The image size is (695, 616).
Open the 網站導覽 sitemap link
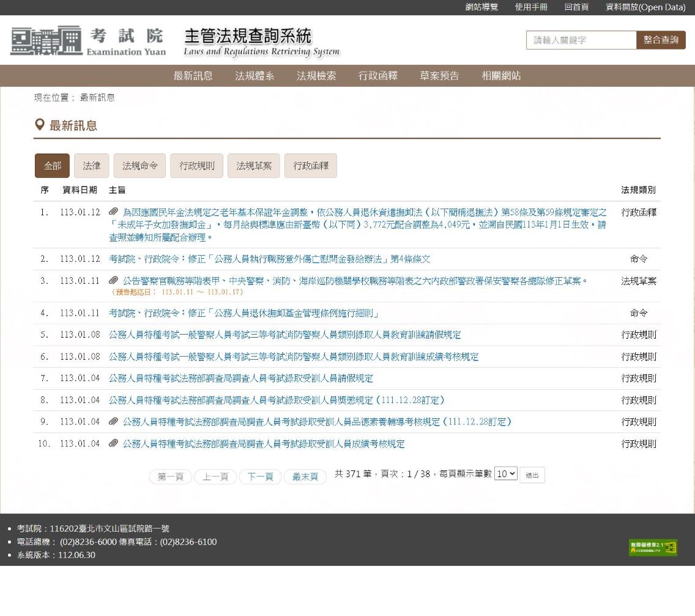tap(481, 7)
